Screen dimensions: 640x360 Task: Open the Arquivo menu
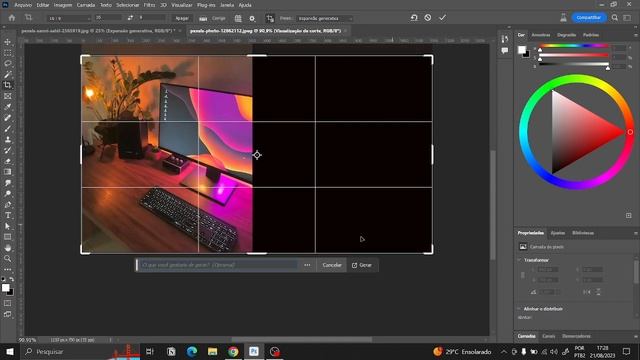pos(23,5)
